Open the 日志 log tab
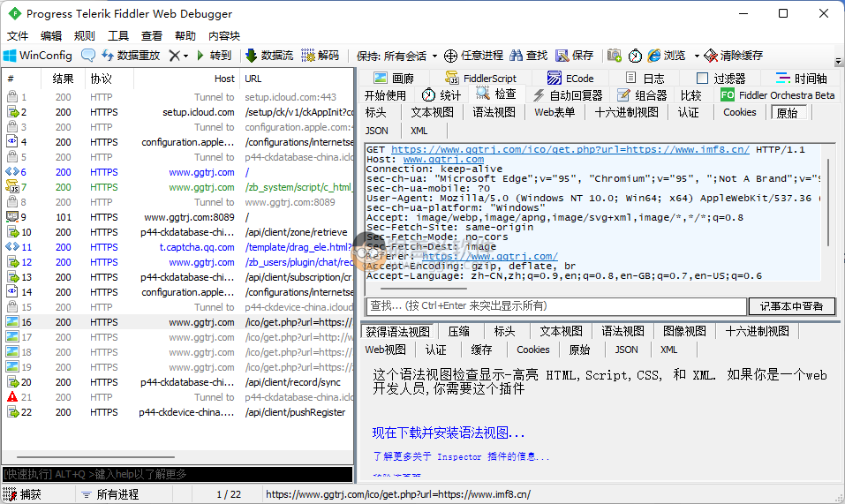The height and width of the screenshot is (504, 845). pos(645,79)
